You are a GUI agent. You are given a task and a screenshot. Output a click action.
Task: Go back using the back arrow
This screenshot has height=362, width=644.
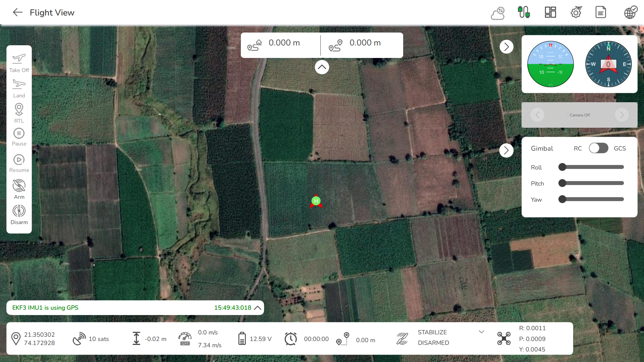17,12
